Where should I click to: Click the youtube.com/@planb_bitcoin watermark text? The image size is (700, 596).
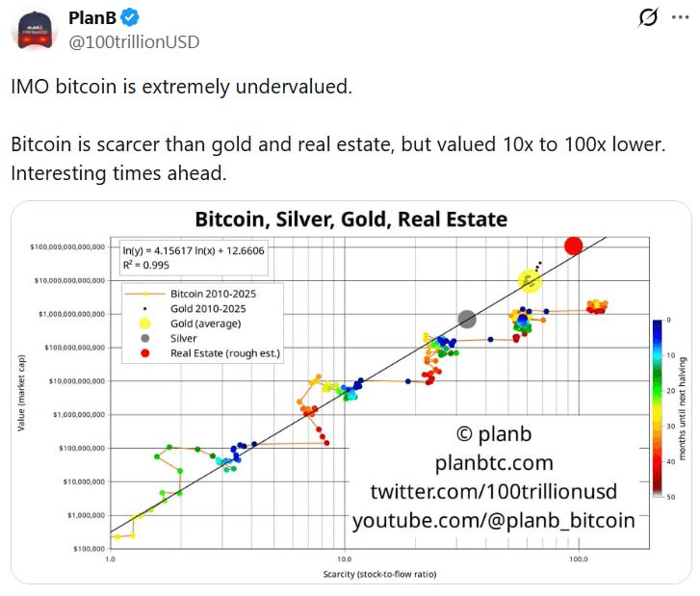pyautogui.click(x=493, y=520)
